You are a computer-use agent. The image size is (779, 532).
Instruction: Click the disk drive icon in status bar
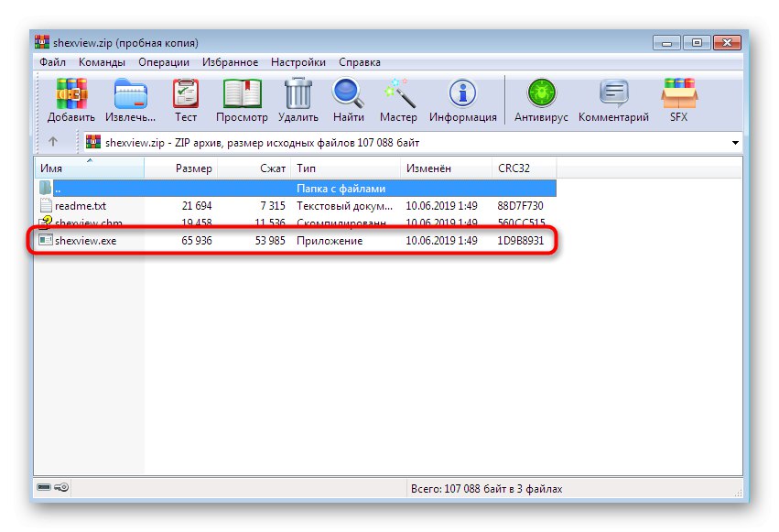44,487
